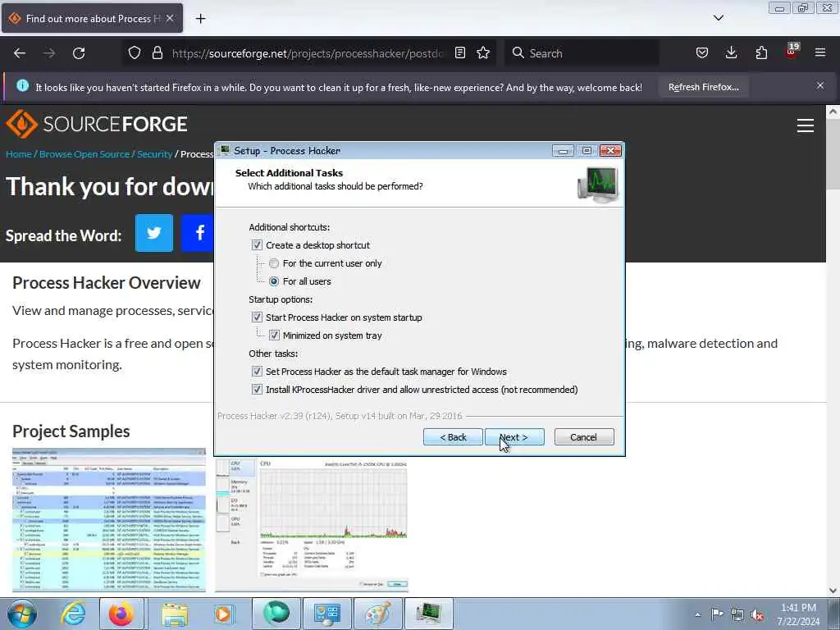Screen dimensions: 840x630
Task: Open the SourceForge hamburger menu
Action: pos(806,126)
